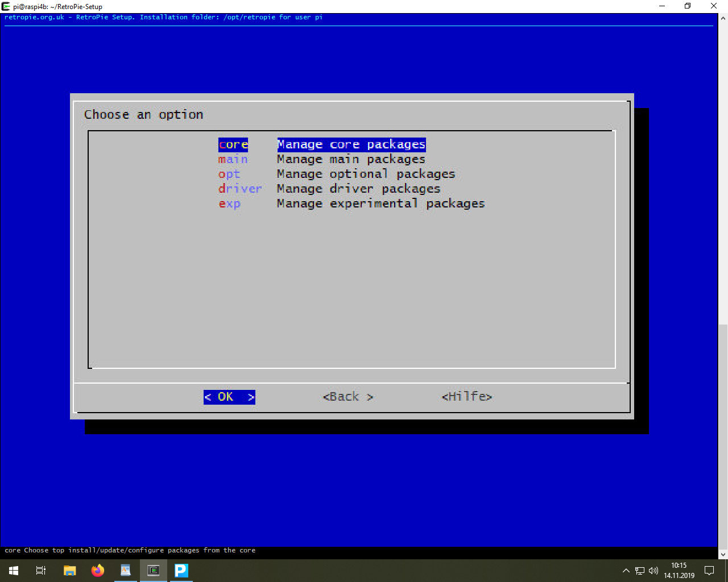Choose Manage optional packages entry
Viewport: 728px width, 582px height.
tap(337, 174)
